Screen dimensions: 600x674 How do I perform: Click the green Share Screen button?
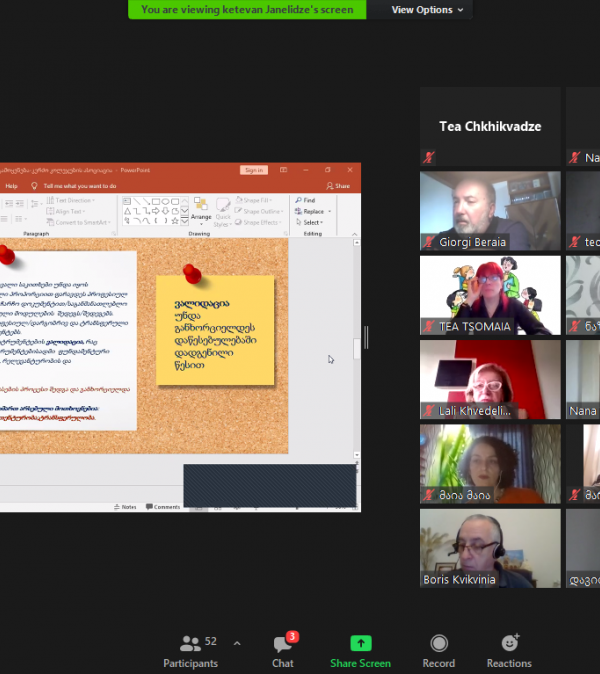point(360,651)
